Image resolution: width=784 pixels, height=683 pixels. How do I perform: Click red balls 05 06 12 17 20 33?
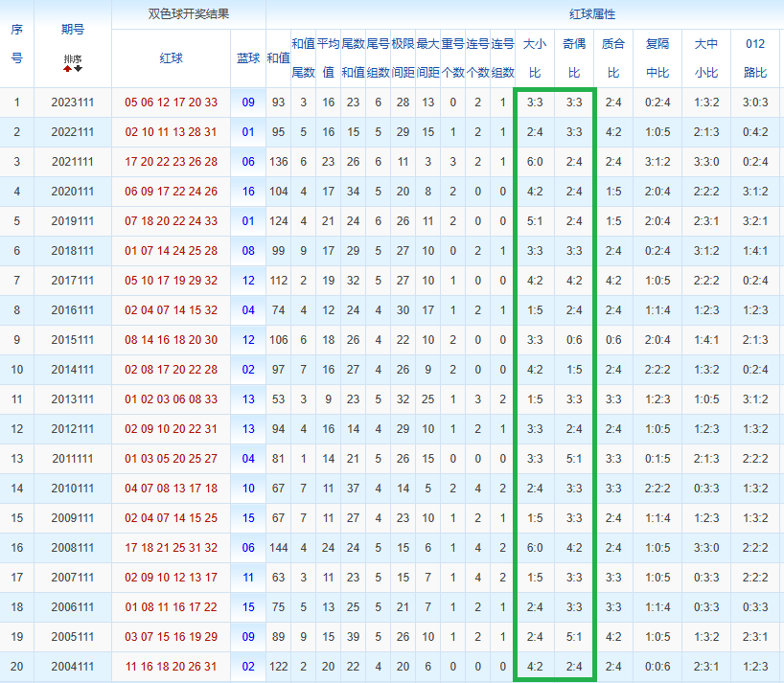[171, 102]
